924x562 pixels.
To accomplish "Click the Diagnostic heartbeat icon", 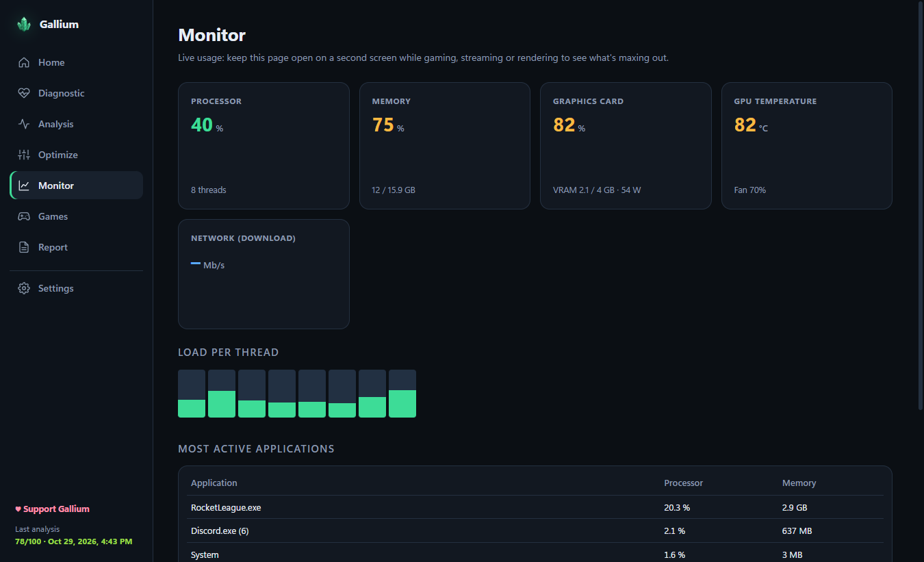I will point(24,93).
